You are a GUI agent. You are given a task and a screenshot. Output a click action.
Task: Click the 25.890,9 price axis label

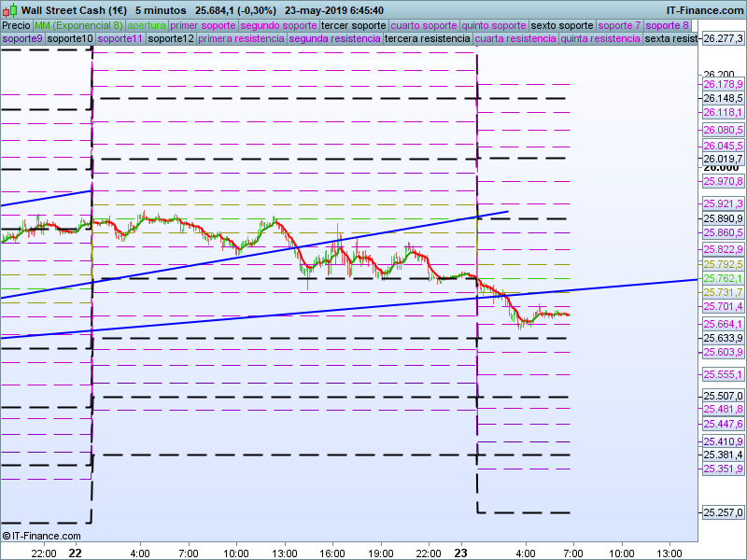(723, 218)
